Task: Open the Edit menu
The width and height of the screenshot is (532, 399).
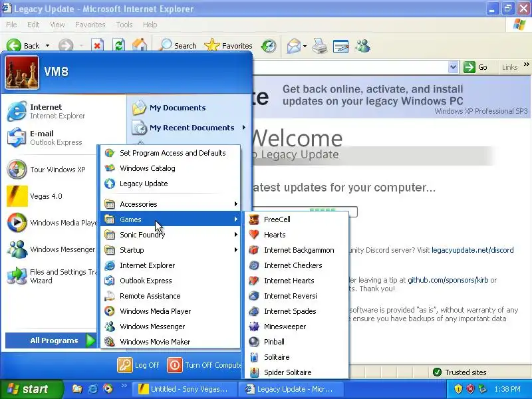Action: 33,25
